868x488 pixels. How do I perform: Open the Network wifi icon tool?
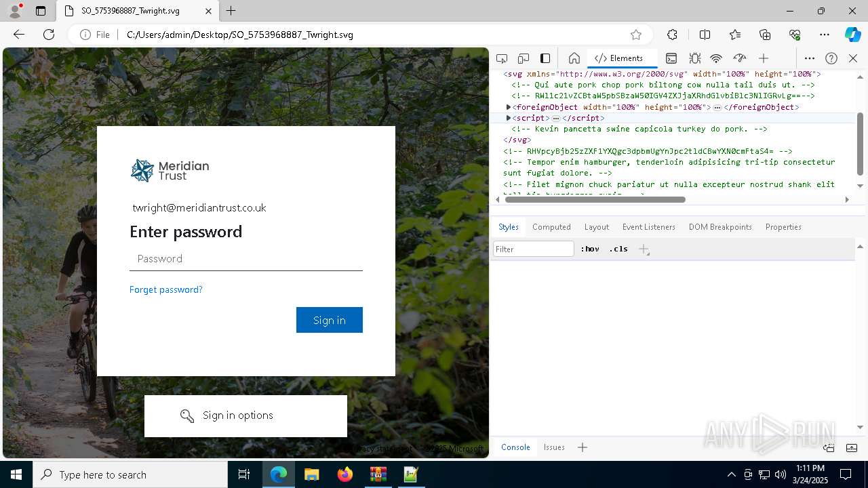pos(716,58)
